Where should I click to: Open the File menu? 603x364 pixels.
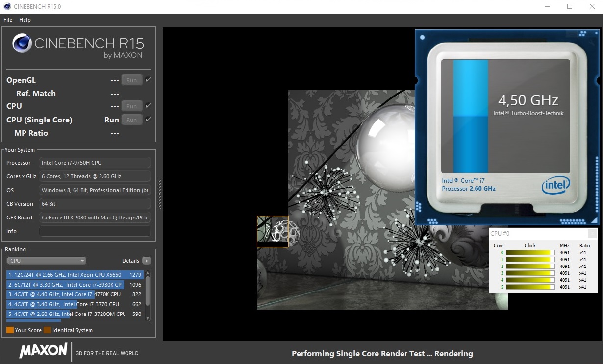pyautogui.click(x=8, y=20)
